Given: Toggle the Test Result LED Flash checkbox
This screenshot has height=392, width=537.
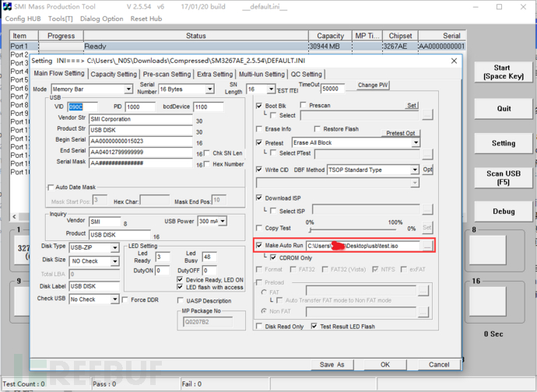Looking at the screenshot, I should pos(314,326).
